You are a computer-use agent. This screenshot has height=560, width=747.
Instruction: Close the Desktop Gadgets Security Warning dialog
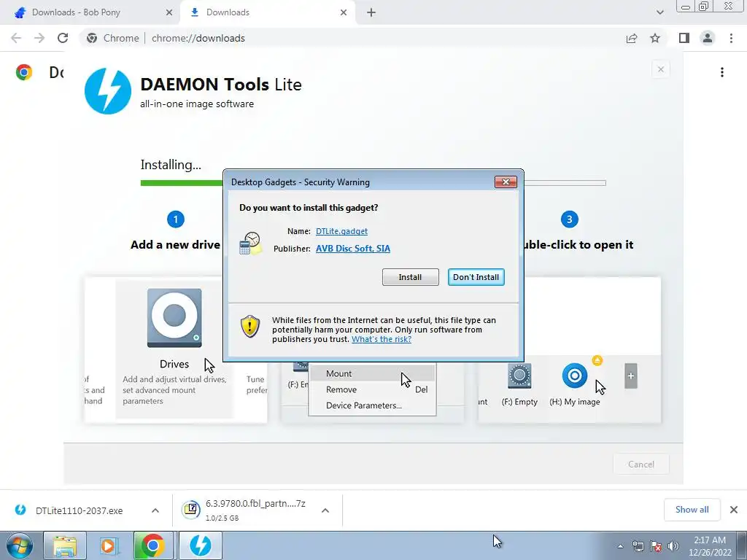point(506,182)
